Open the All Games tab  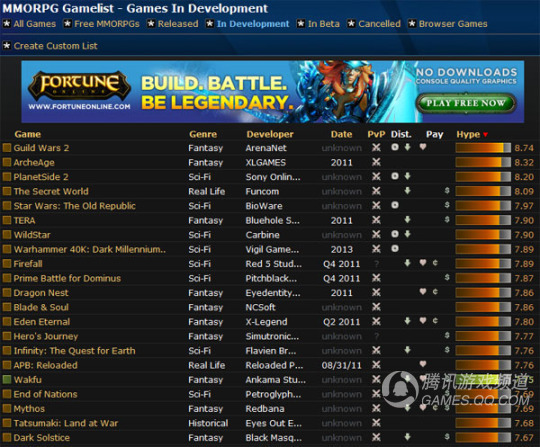pos(34,24)
